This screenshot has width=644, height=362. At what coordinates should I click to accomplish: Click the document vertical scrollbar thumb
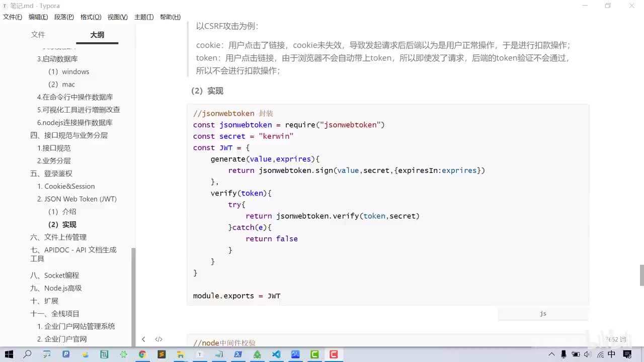[641, 275]
